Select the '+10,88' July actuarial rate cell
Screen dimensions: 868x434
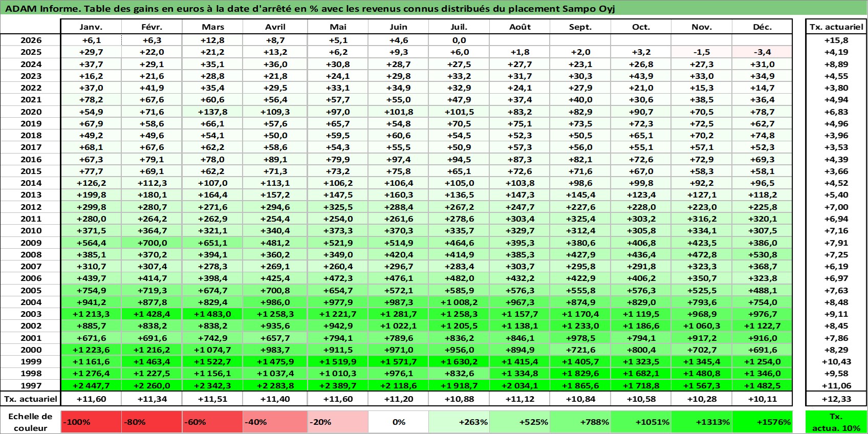coord(459,399)
